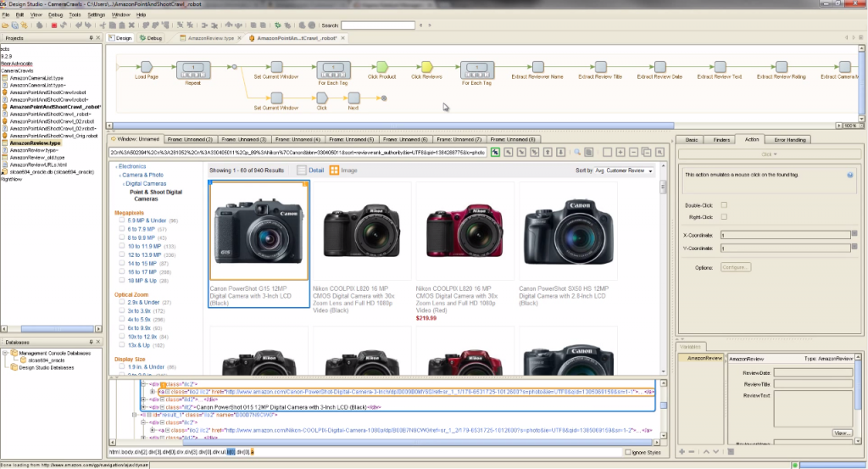Open the Detail view link
The image size is (868, 469).
tap(316, 170)
